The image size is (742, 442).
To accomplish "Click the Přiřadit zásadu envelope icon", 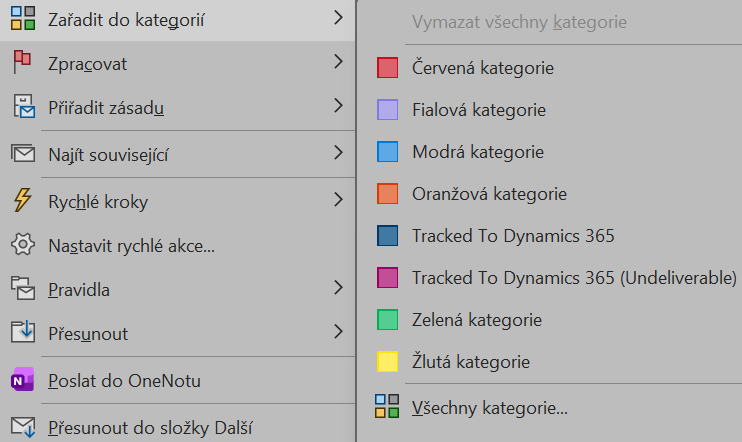I will [x=22, y=106].
